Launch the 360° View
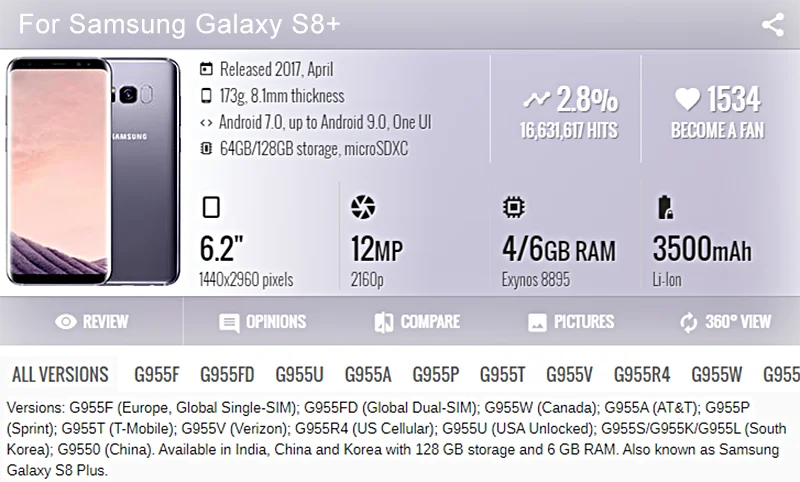This screenshot has height=482, width=800. point(725,322)
